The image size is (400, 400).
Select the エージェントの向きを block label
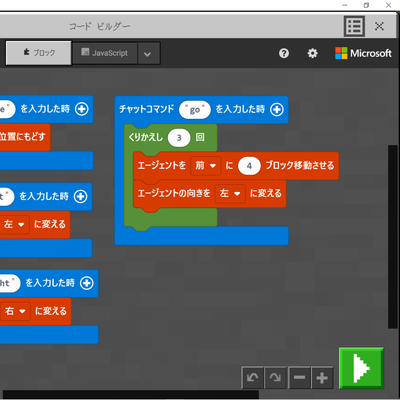click(x=174, y=193)
